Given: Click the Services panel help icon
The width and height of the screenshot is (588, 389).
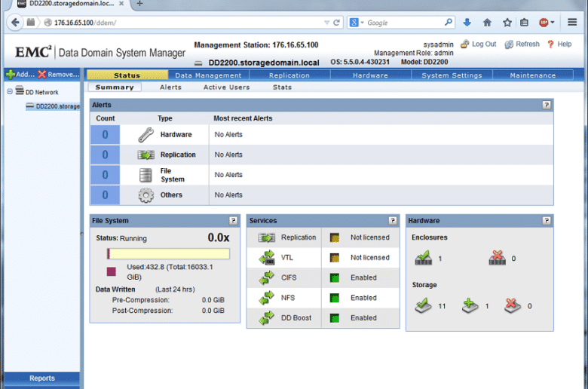Looking at the screenshot, I should tap(393, 221).
